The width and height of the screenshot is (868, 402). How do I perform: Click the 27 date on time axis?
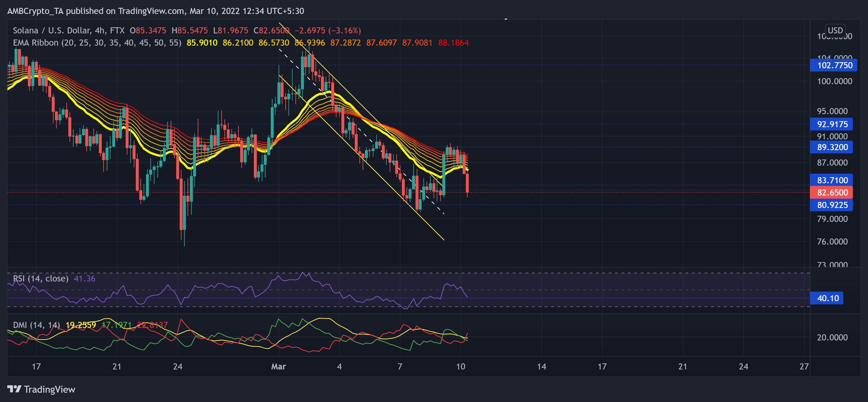click(804, 366)
